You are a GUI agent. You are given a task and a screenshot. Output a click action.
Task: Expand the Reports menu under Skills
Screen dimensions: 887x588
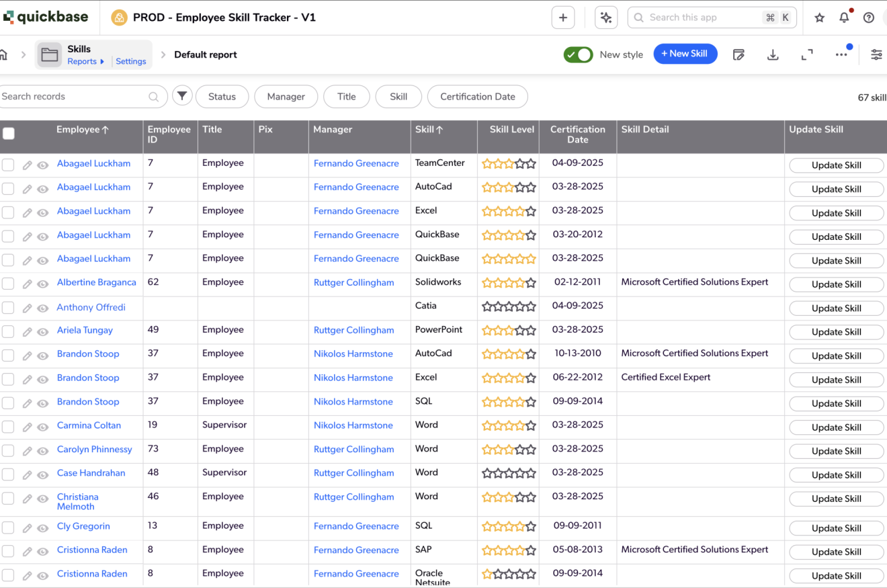85,61
